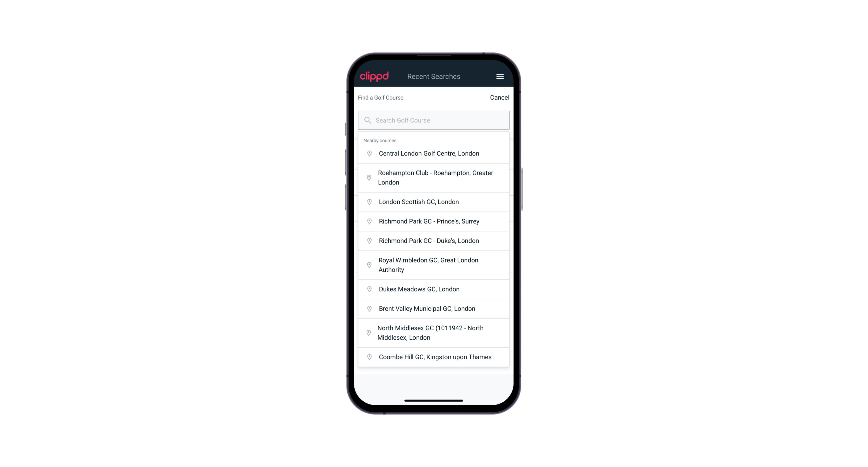This screenshot has height=467, width=868.
Task: Click the hamburger menu icon
Action: click(498, 76)
